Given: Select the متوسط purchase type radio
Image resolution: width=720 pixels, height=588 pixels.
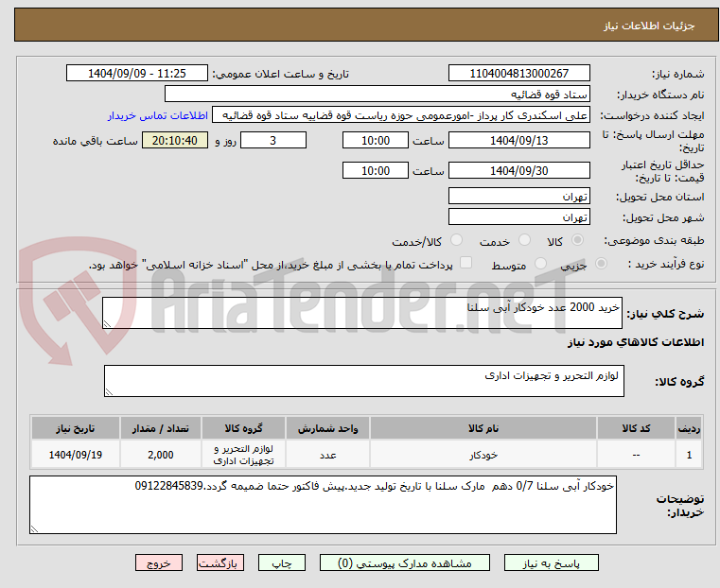Looking at the screenshot, I should (540, 263).
